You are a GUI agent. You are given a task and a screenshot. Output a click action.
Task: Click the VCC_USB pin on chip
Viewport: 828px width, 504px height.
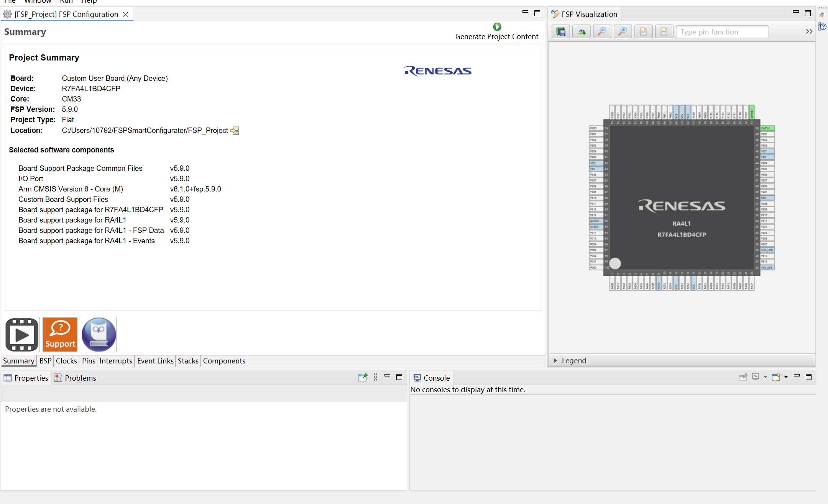coord(767,250)
